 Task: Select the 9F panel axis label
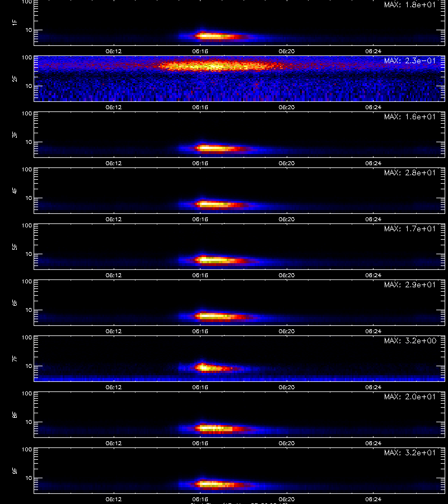(15, 470)
